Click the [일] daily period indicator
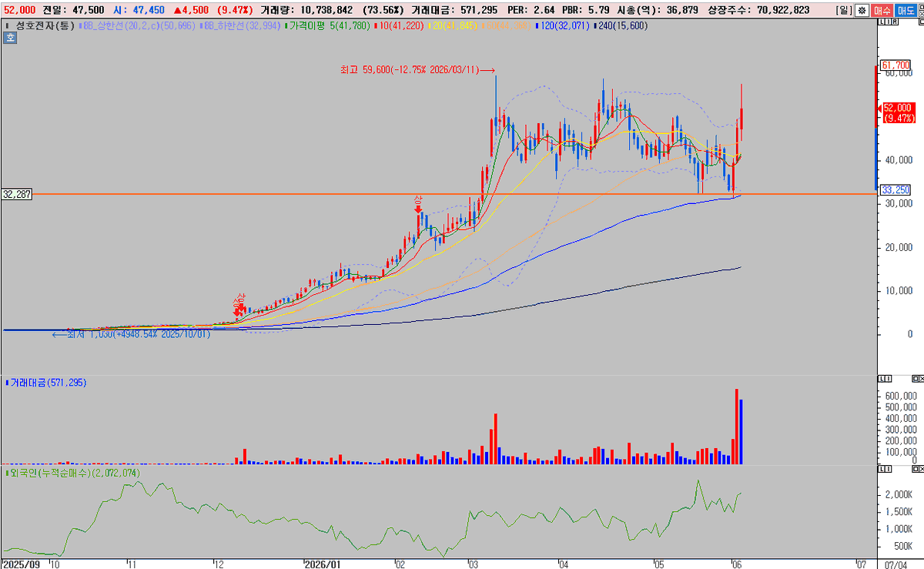 click(x=844, y=11)
